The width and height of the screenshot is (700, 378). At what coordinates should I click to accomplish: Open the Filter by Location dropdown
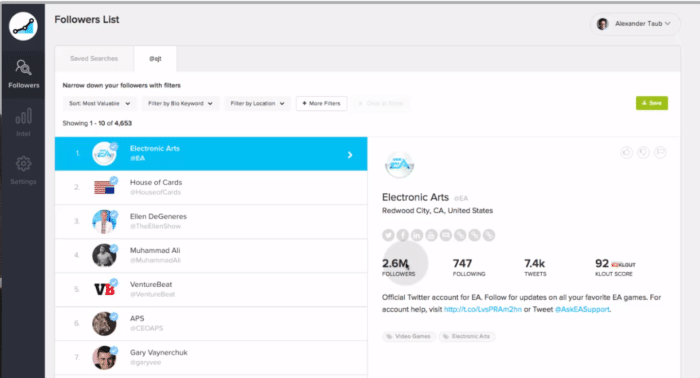pos(257,104)
